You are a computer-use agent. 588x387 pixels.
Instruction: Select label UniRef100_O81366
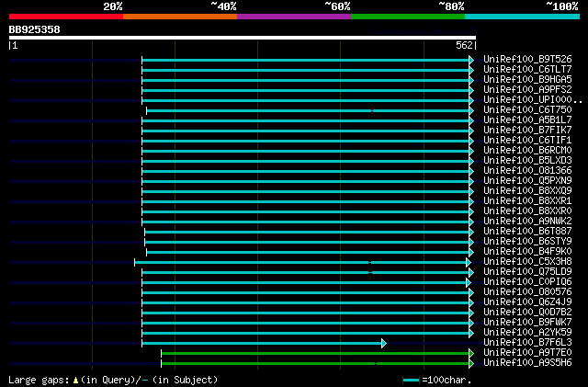(527, 171)
